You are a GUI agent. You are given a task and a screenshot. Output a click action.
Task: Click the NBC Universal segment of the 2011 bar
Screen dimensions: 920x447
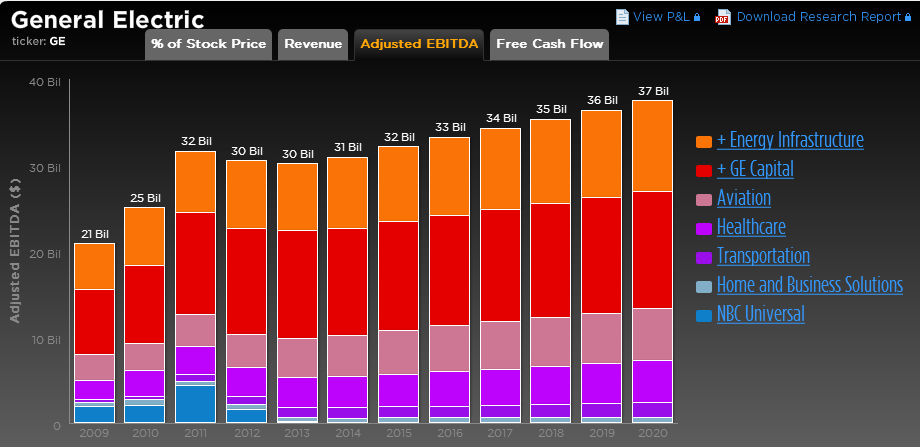coord(195,403)
